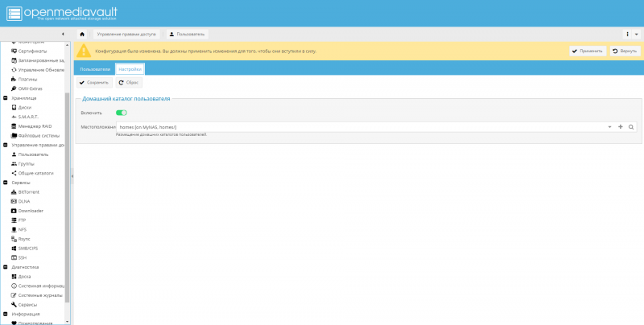Open Управление Обновлениями in the sidebar
This screenshot has width=644, height=325.
[38, 70]
